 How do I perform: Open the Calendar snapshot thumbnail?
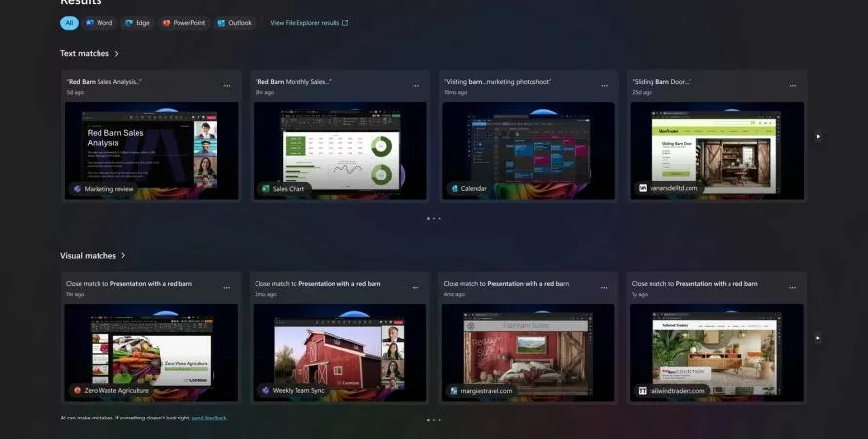pos(529,150)
